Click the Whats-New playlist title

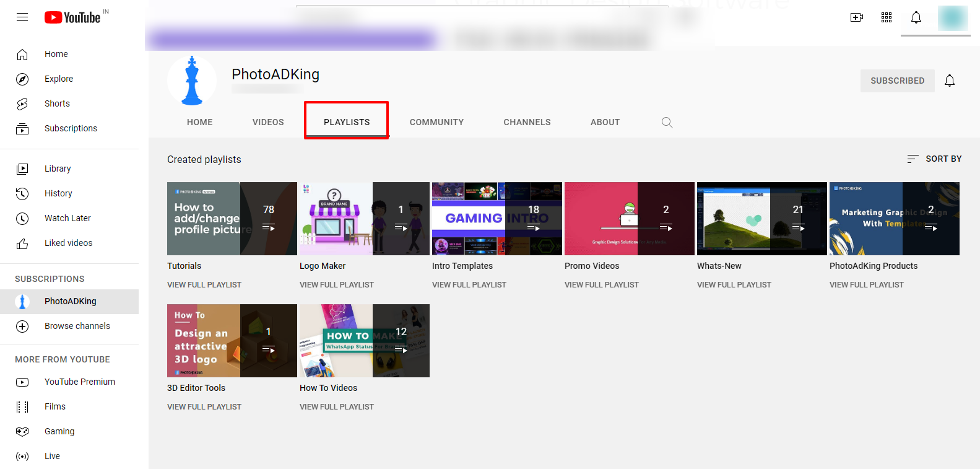click(x=719, y=266)
